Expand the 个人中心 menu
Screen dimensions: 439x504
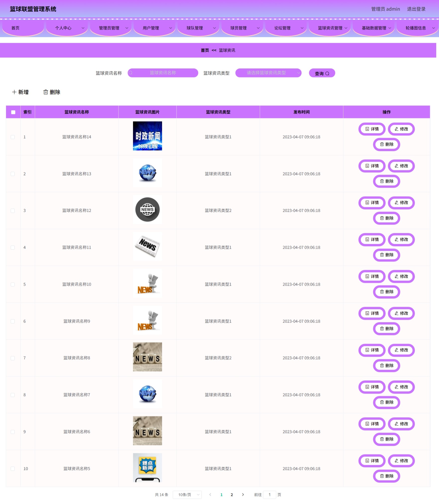pyautogui.click(x=67, y=28)
